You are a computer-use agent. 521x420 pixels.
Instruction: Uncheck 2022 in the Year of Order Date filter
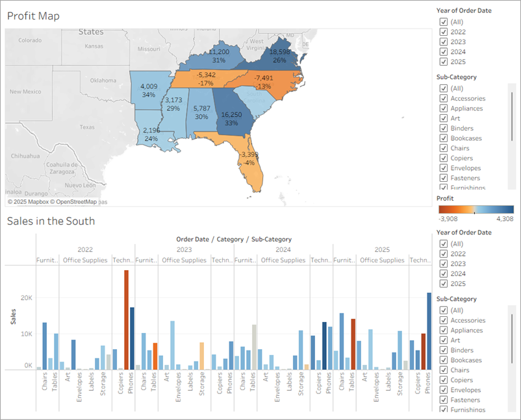pyautogui.click(x=444, y=31)
